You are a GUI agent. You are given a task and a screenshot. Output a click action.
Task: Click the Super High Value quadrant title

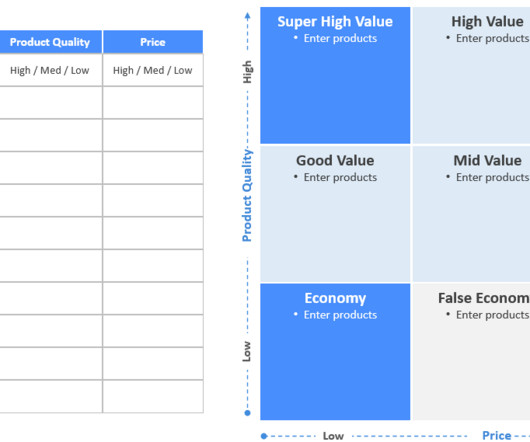[335, 22]
